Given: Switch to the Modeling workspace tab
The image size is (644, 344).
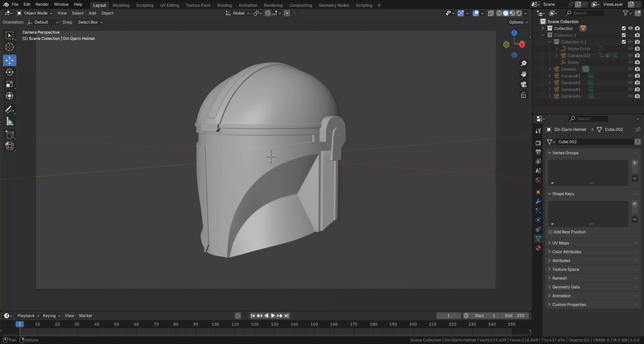Looking at the screenshot, I should click(x=121, y=5).
